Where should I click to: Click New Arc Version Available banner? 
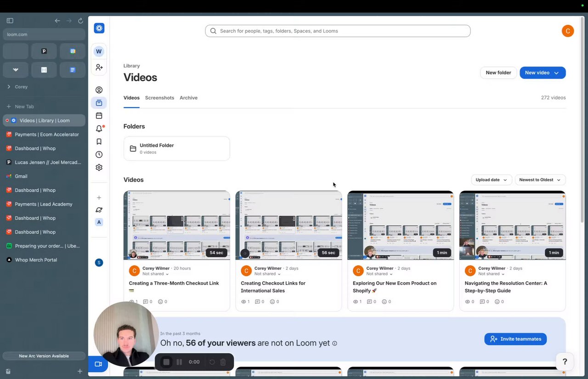pos(44,356)
